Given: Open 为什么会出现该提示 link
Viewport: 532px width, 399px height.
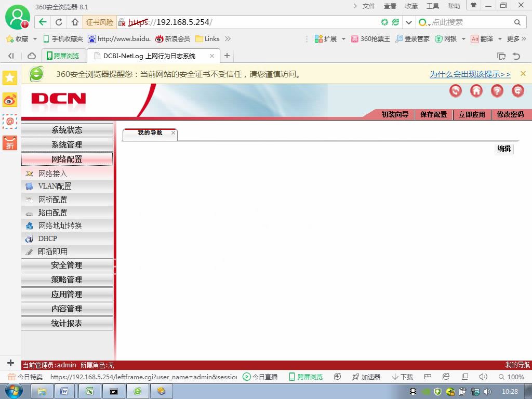Looking at the screenshot, I should pyautogui.click(x=470, y=74).
